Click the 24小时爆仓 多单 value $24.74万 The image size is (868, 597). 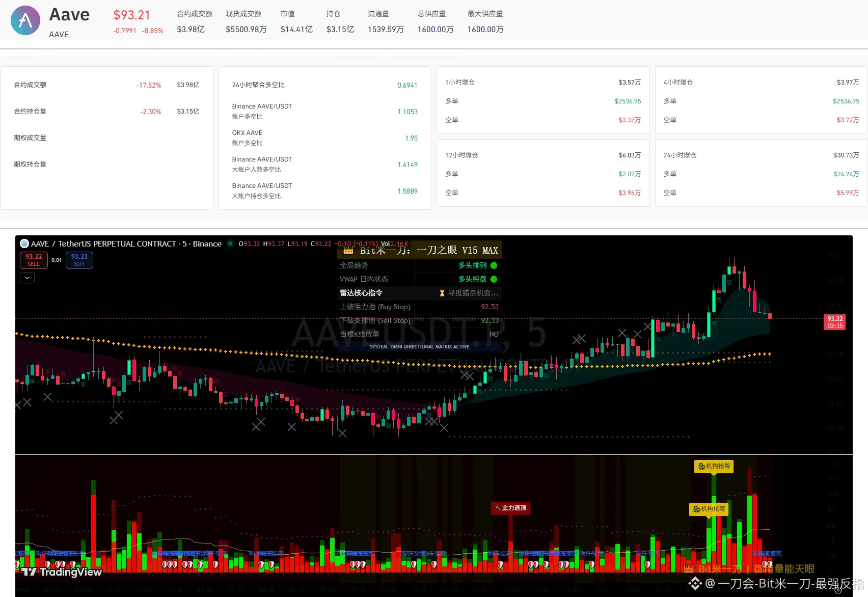click(846, 174)
